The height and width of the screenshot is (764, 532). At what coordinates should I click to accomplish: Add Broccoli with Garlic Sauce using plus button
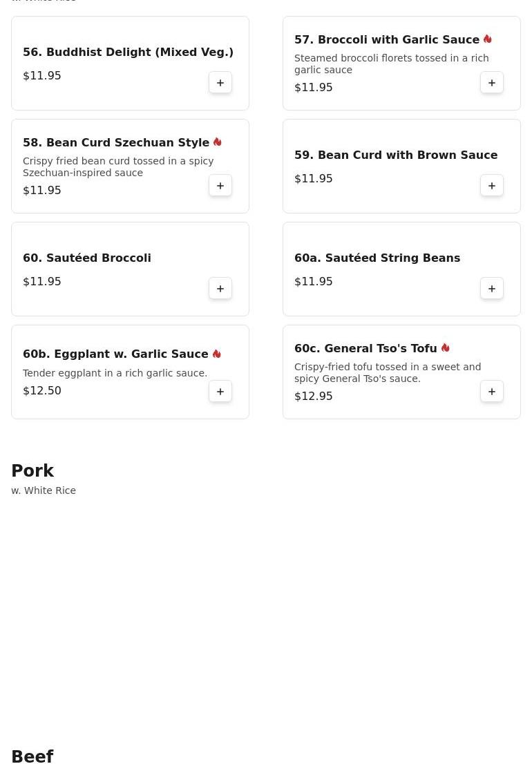tap(491, 83)
